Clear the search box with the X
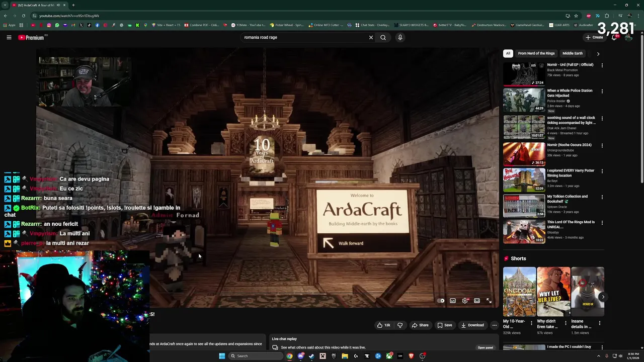Image resolution: width=644 pixels, height=362 pixels. pyautogui.click(x=371, y=37)
